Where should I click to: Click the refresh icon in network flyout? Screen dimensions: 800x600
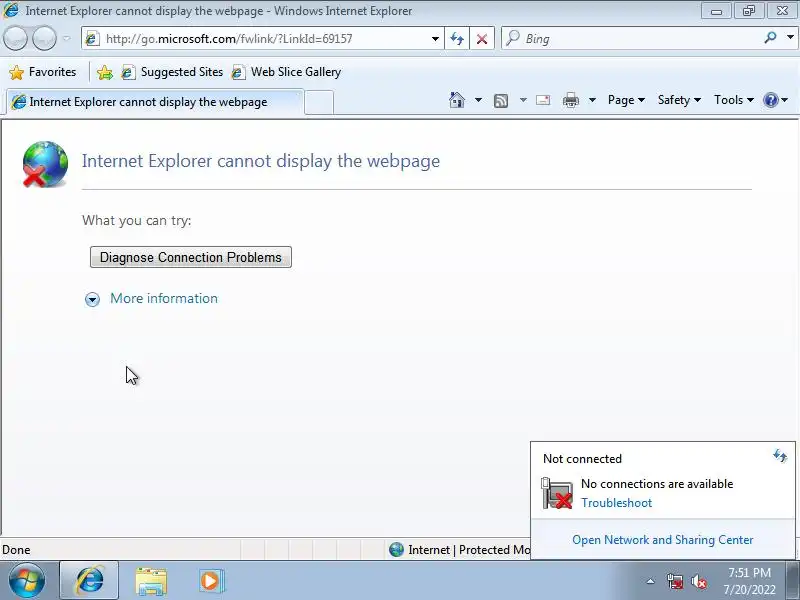780,456
